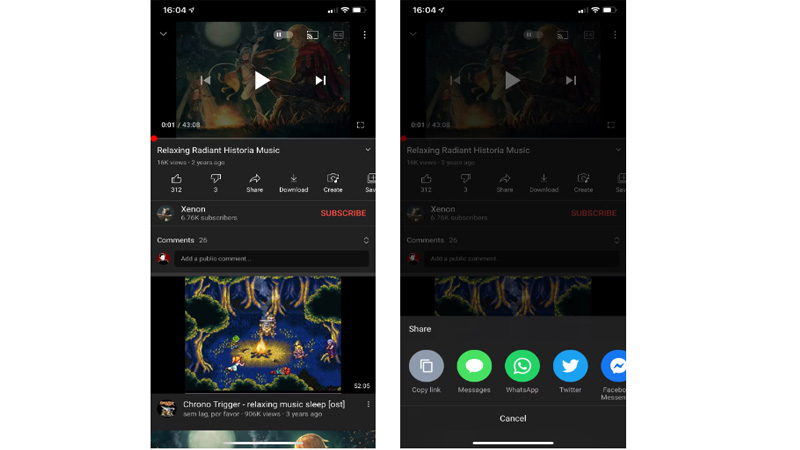Dislike the video in left screen
The image size is (800, 450).
click(215, 183)
